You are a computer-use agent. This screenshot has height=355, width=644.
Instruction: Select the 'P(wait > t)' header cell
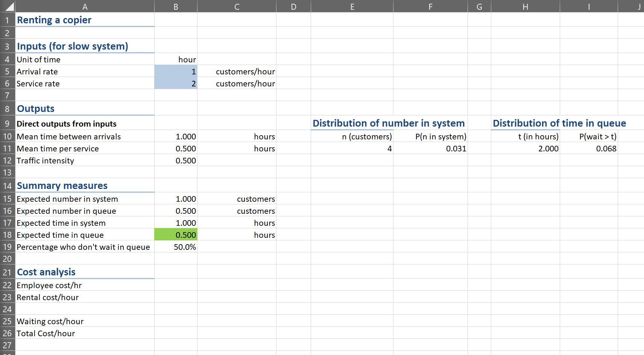pos(589,136)
